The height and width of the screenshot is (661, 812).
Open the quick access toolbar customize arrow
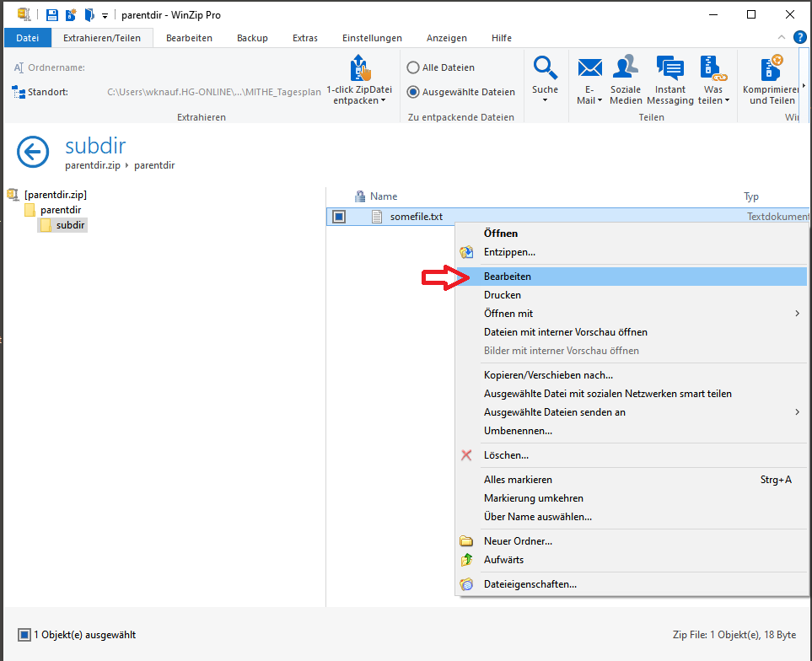pos(105,16)
